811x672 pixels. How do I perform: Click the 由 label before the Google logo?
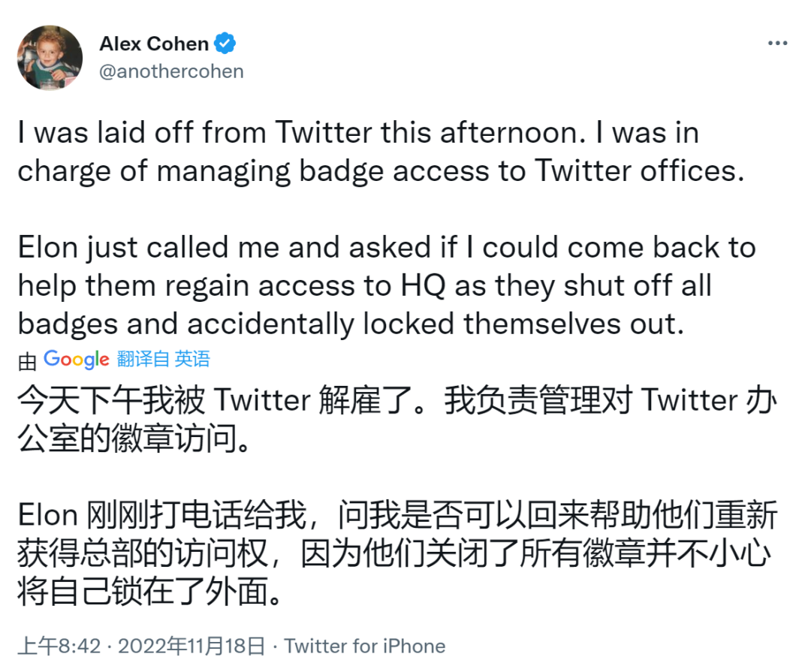[27, 362]
